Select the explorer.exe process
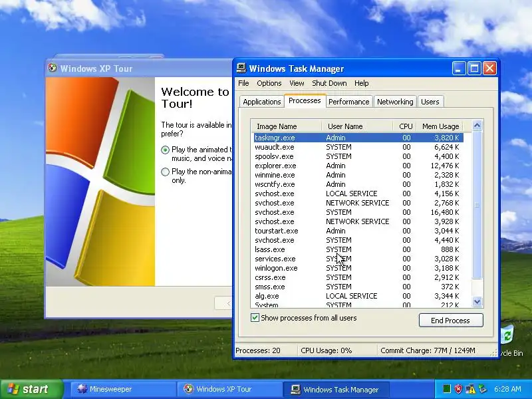Screen dimensions: 532x399 pyautogui.click(x=357, y=166)
